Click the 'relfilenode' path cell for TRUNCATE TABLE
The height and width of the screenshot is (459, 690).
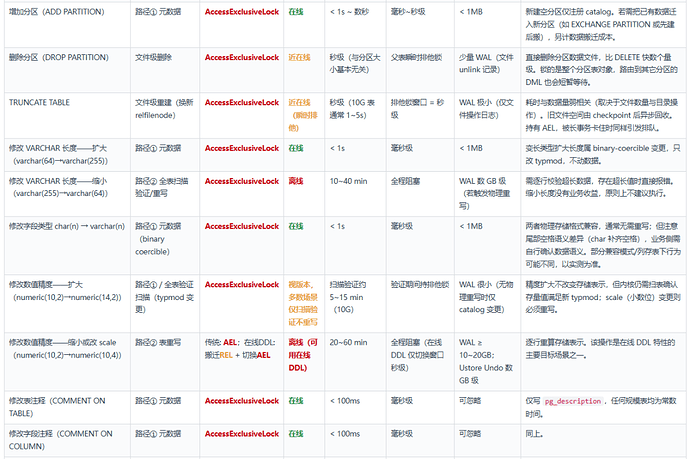pyautogui.click(x=165, y=115)
